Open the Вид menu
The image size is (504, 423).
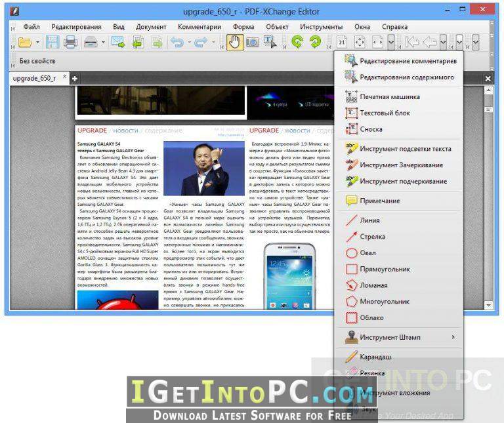coord(119,27)
